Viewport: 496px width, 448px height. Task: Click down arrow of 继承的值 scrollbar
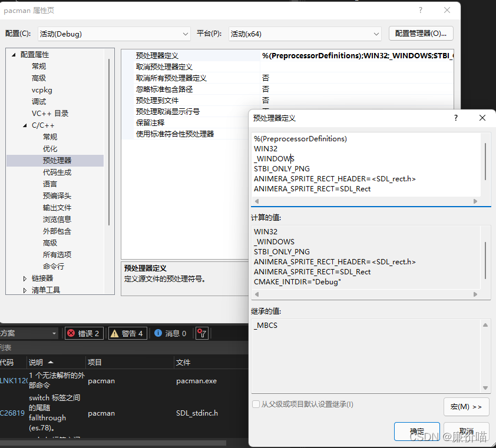485,388
